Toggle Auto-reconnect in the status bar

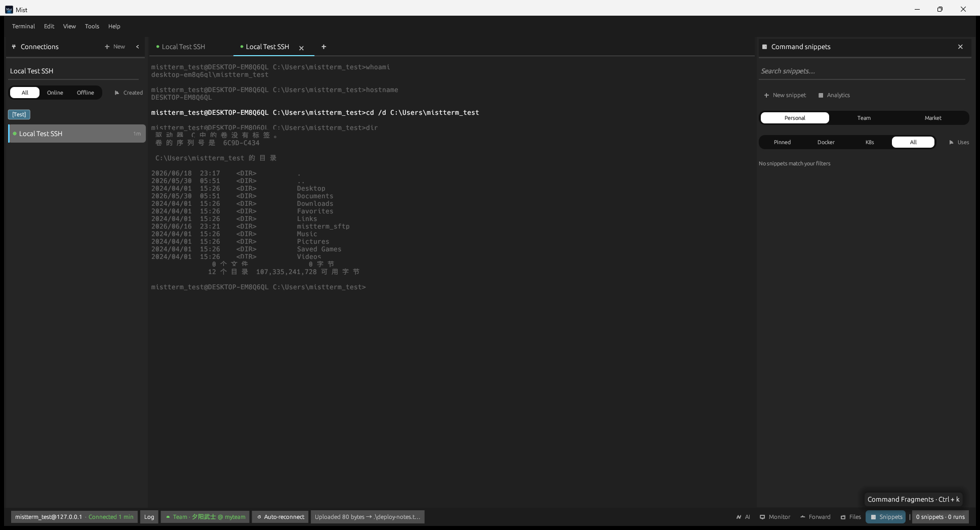[x=281, y=517]
